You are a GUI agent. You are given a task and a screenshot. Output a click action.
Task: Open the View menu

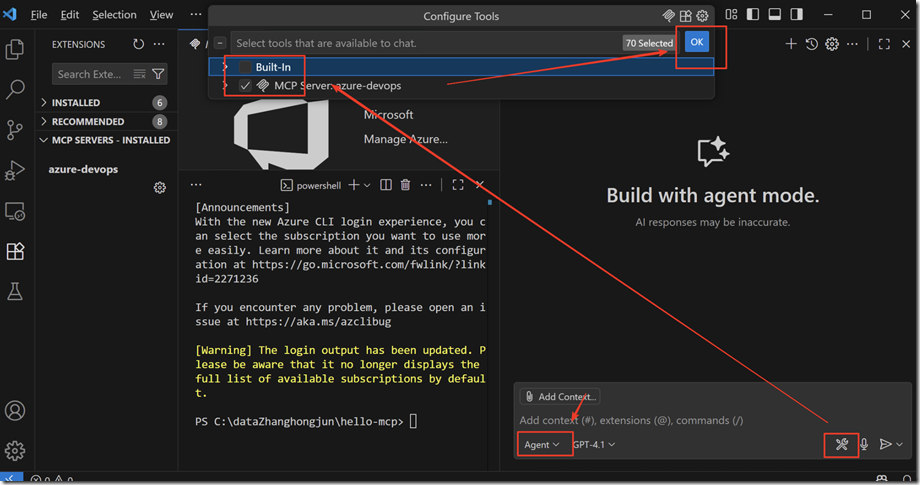pyautogui.click(x=161, y=15)
